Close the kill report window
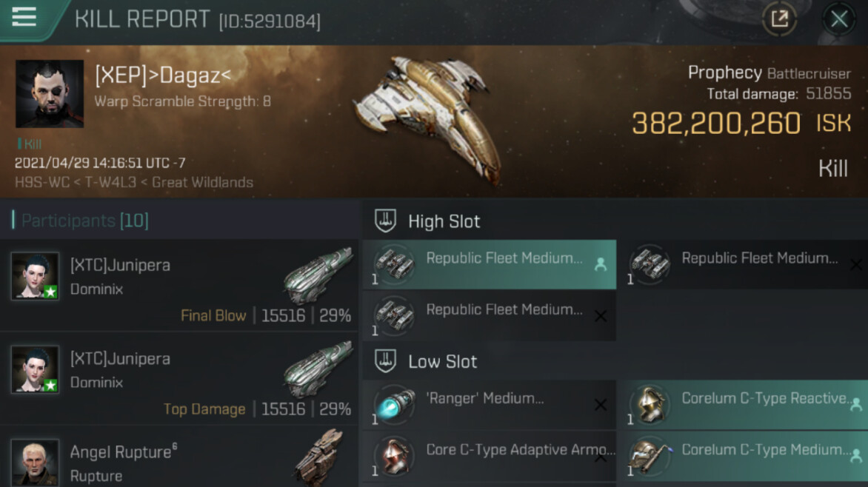 (x=838, y=19)
